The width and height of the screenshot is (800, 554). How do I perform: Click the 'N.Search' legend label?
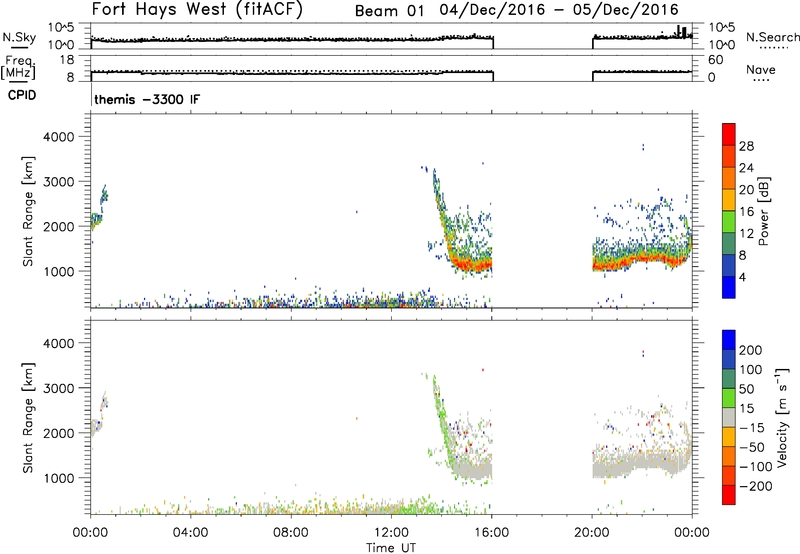pos(773,37)
